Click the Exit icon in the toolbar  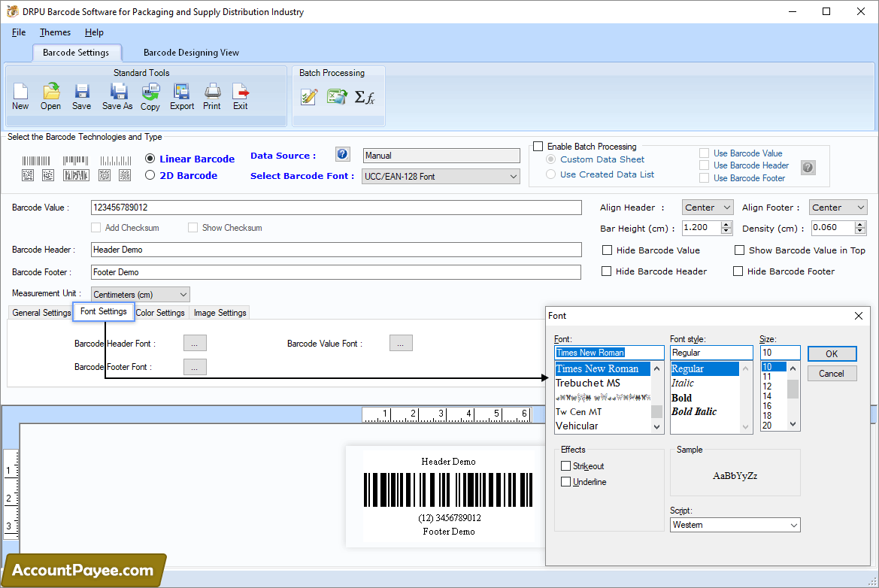click(x=240, y=95)
